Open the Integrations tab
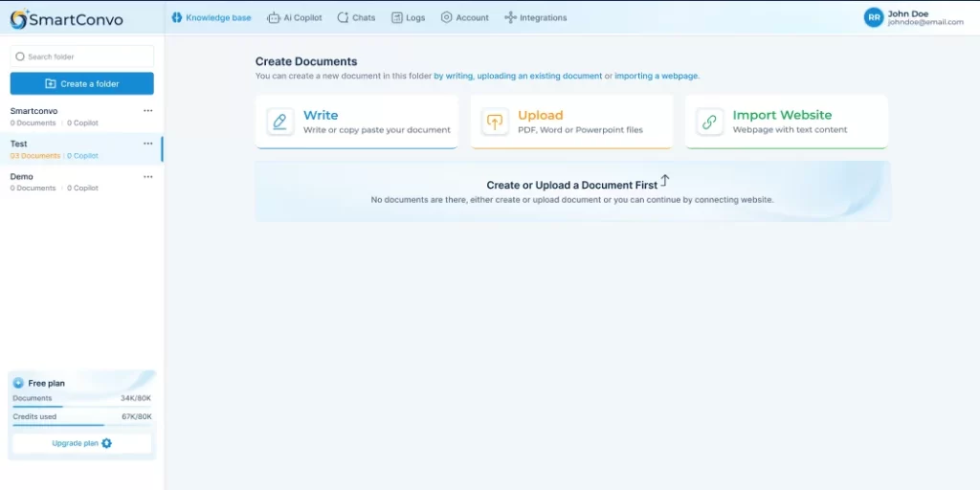Image resolution: width=980 pixels, height=490 pixels. (x=536, y=17)
